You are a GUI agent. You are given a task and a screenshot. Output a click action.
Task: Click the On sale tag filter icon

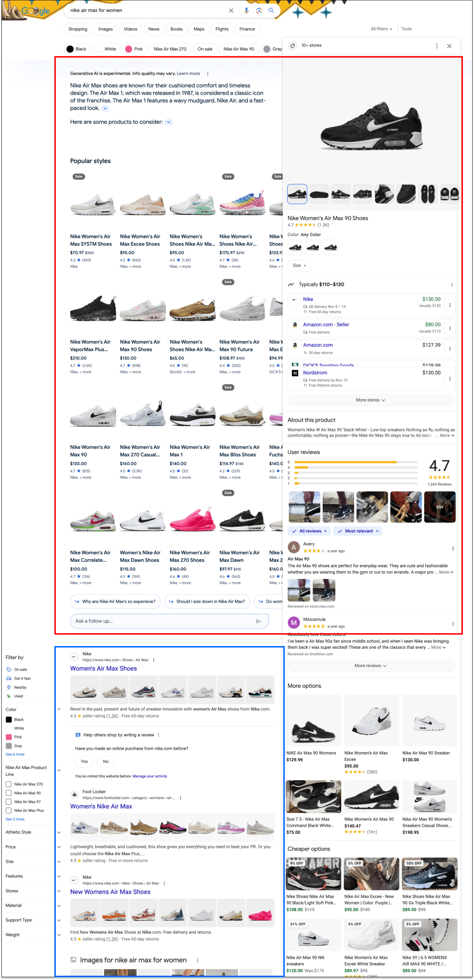point(9,670)
